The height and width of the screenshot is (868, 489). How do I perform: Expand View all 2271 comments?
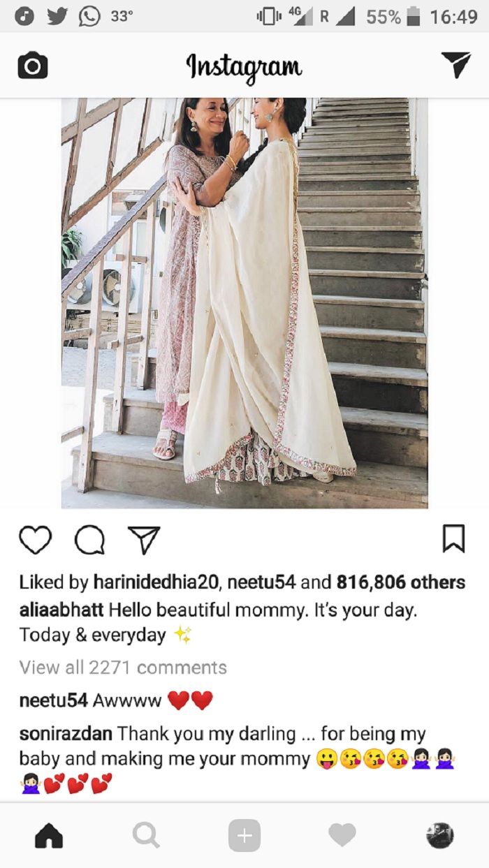pos(123,668)
